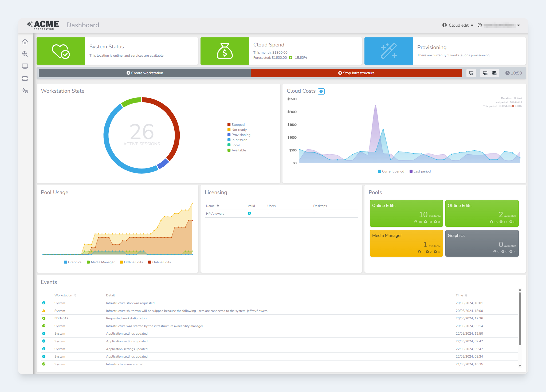
Task: Click the monitor stop icon button
Action: click(471, 73)
